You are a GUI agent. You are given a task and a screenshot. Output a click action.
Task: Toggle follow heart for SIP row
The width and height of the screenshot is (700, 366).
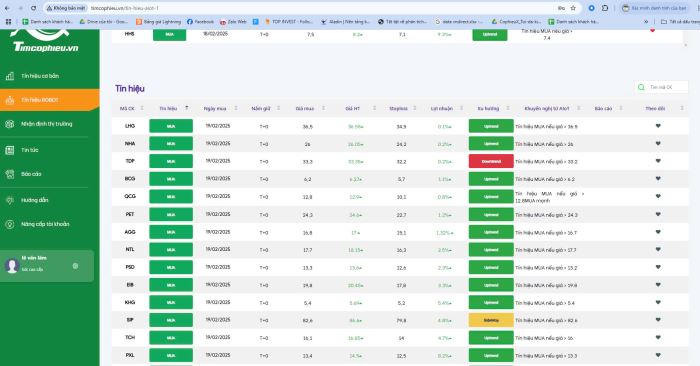[x=658, y=320]
